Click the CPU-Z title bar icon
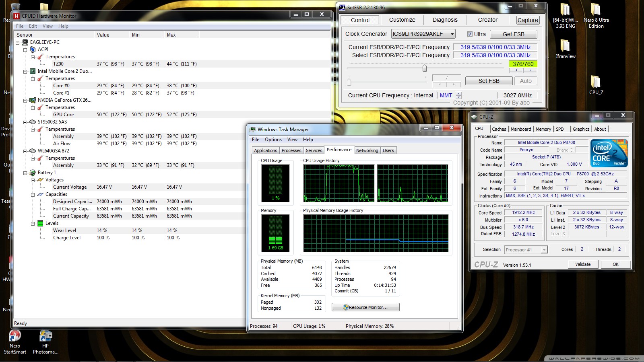 point(474,117)
